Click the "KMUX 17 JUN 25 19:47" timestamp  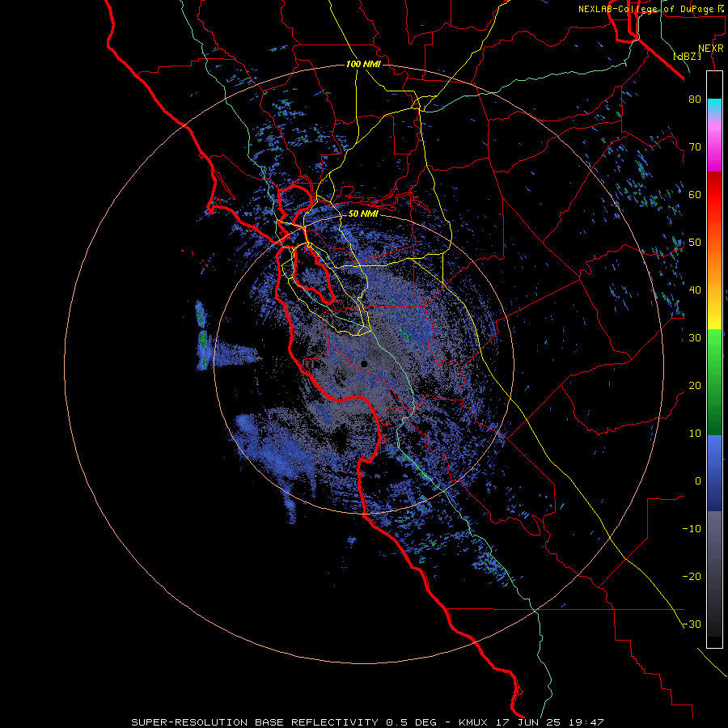click(531, 722)
